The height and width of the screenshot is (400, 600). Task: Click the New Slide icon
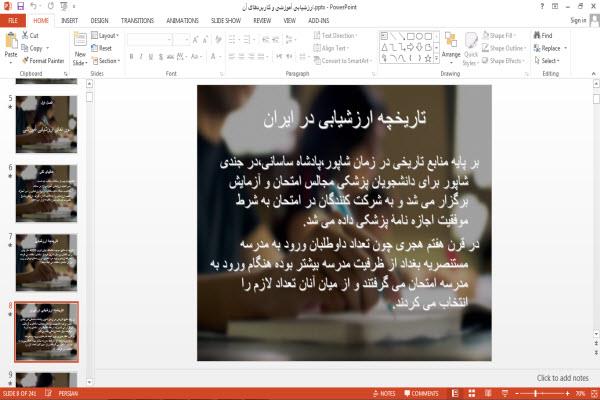click(80, 40)
